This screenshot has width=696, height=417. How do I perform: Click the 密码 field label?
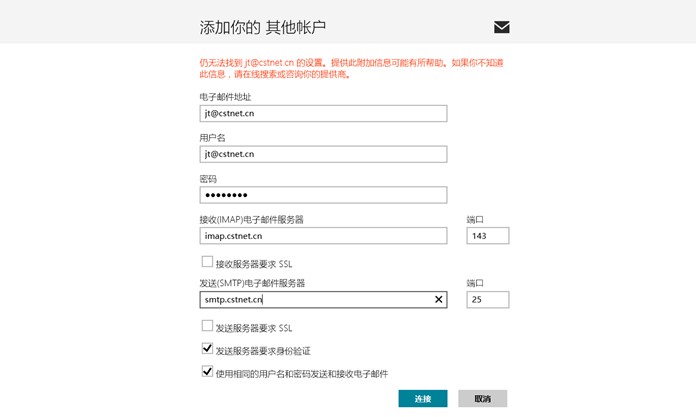(x=208, y=179)
